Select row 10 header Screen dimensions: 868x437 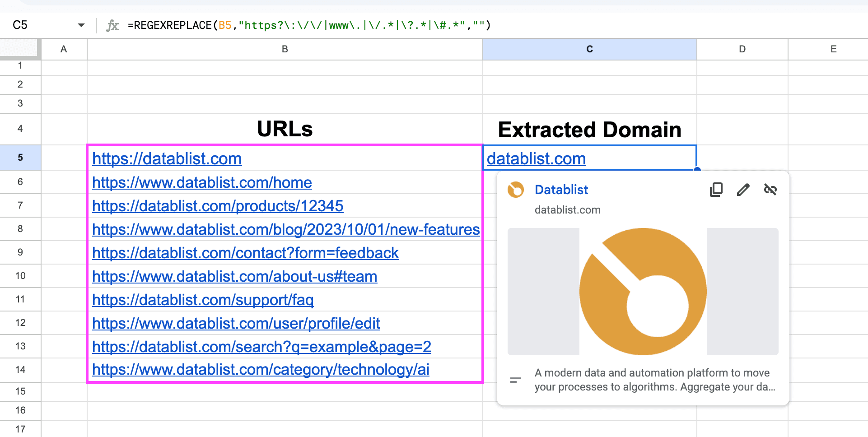(20, 275)
